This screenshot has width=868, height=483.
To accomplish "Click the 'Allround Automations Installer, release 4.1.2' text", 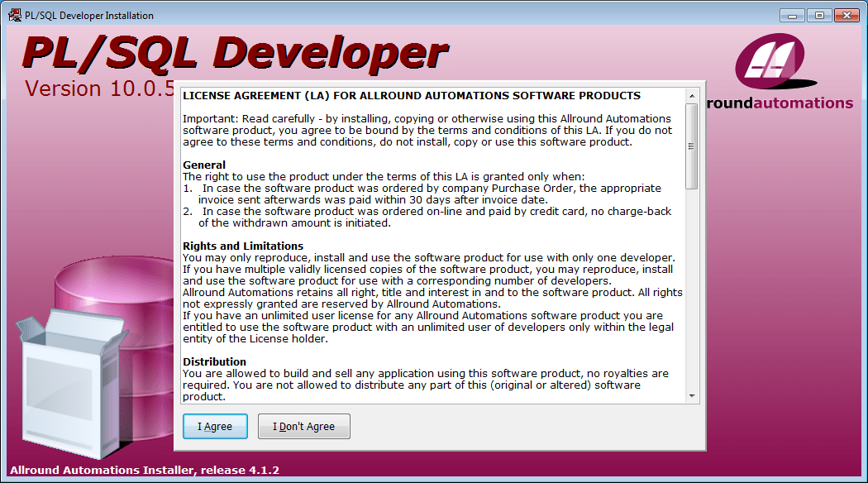I will (x=145, y=471).
